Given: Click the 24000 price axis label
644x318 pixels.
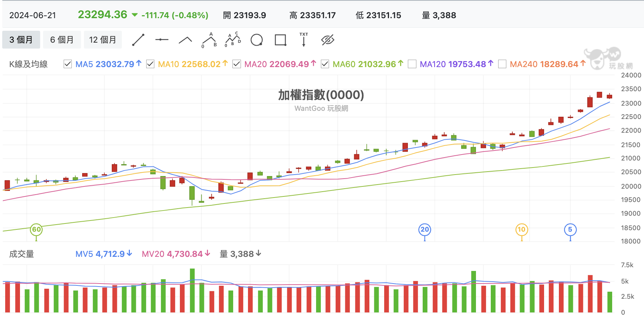Looking at the screenshot, I should pos(631,75).
